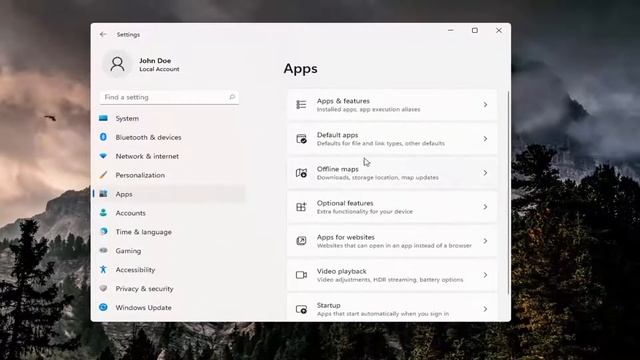
Task: Click the Time & language globe icon
Action: coord(103,231)
